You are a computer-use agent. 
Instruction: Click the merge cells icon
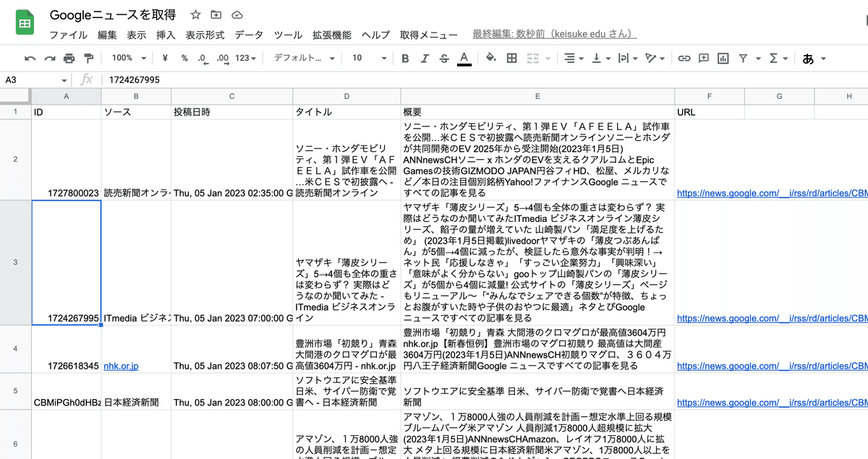pos(533,59)
